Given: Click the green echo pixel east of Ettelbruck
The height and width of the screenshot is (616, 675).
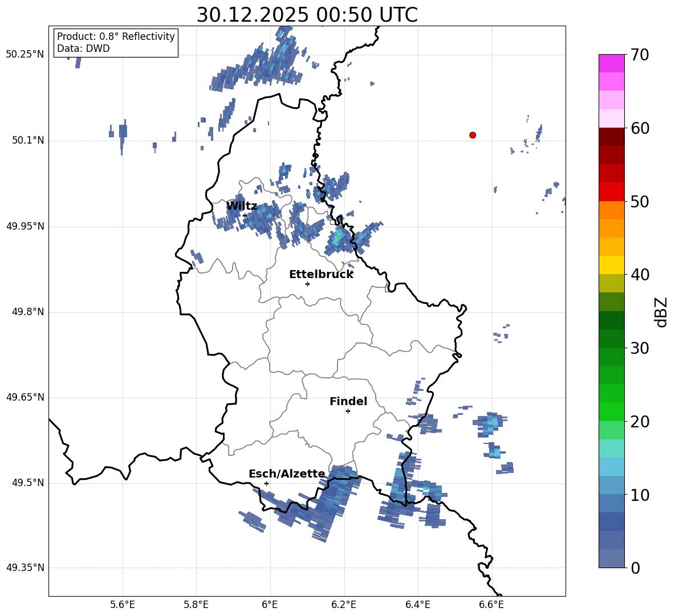Looking at the screenshot, I should (337, 235).
